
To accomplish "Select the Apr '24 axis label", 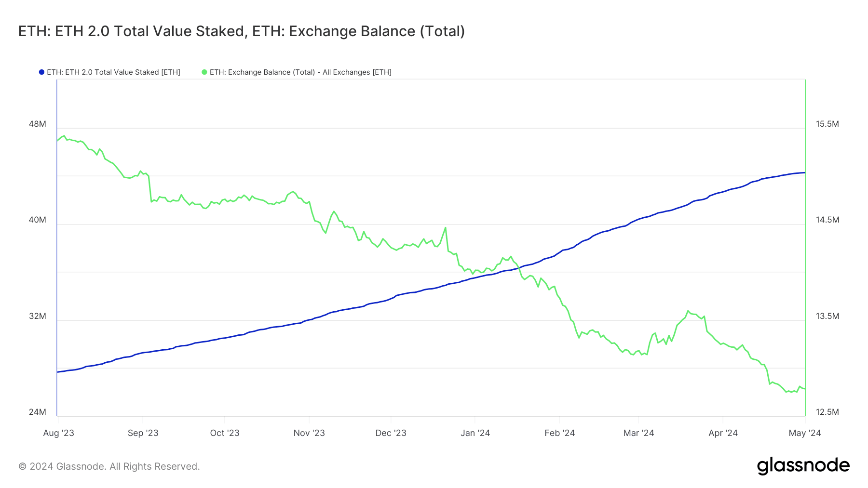I will click(x=723, y=433).
